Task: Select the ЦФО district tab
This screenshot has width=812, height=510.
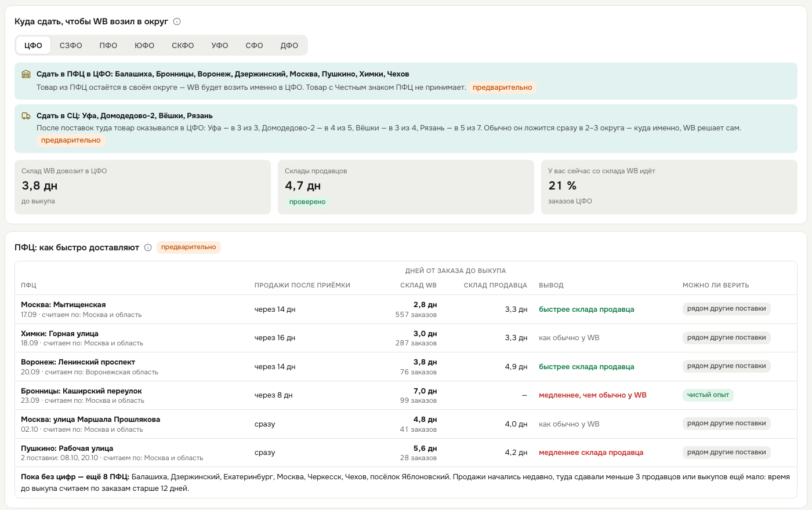Action: (33, 45)
